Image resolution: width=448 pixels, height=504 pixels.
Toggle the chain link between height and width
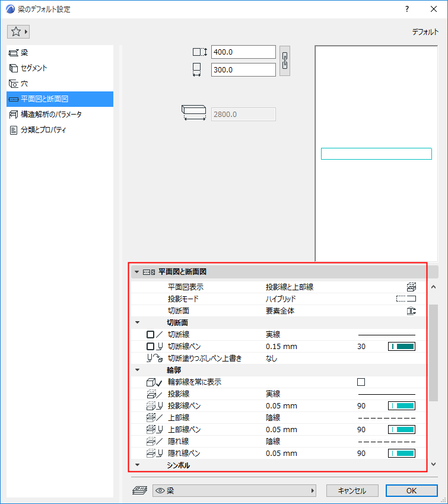285,61
